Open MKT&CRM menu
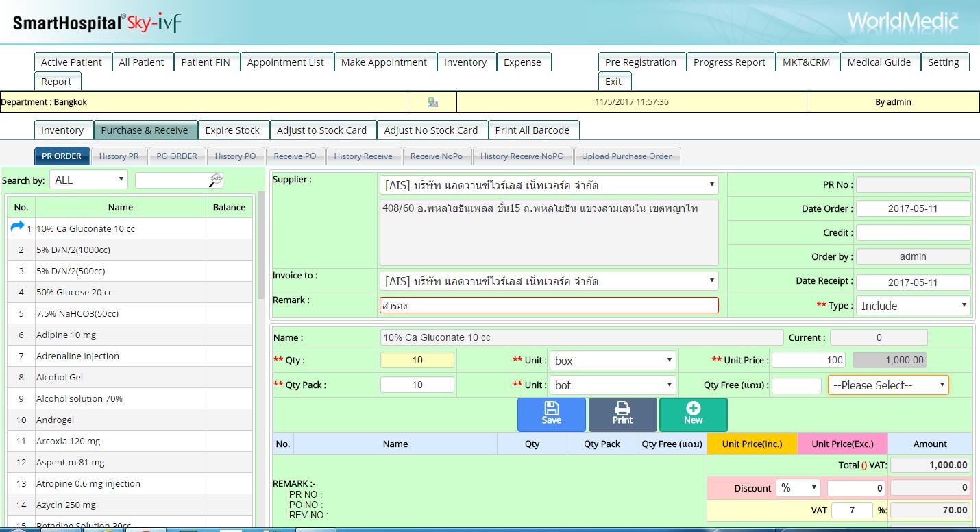The image size is (980, 532). tap(807, 62)
